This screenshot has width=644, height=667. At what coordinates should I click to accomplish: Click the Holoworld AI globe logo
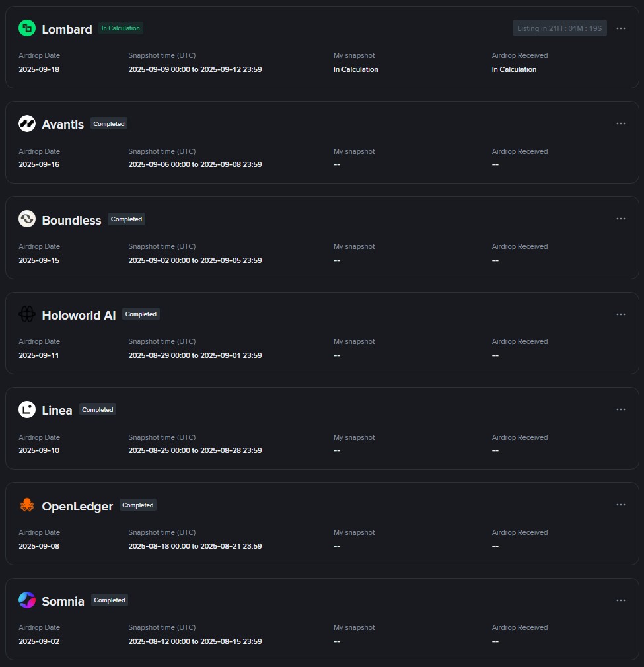27,314
